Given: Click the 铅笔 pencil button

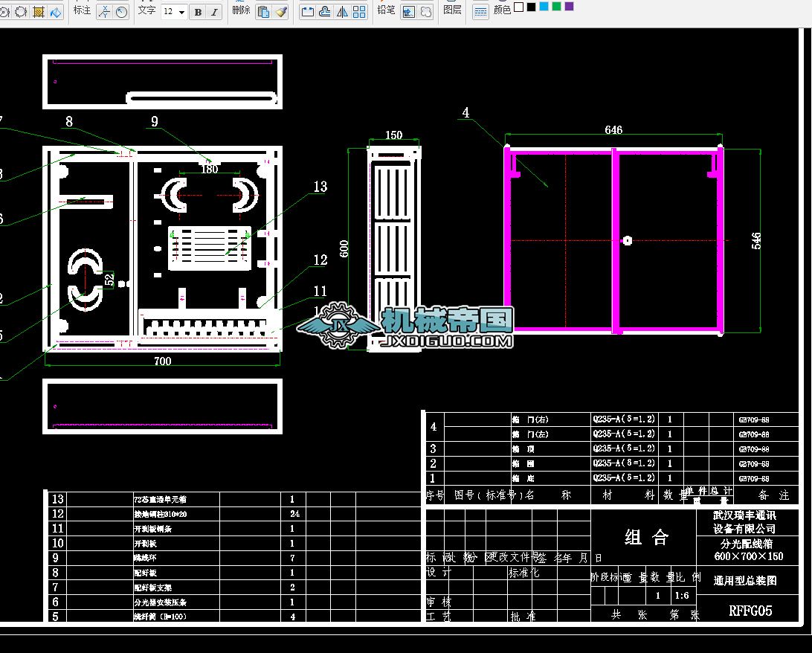Looking at the screenshot, I should pyautogui.click(x=386, y=10).
